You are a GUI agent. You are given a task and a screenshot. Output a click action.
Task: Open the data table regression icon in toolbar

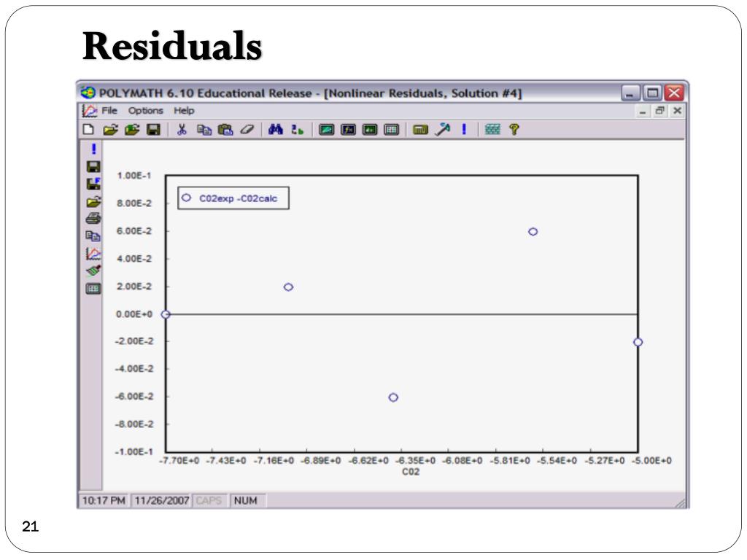pyautogui.click(x=392, y=130)
